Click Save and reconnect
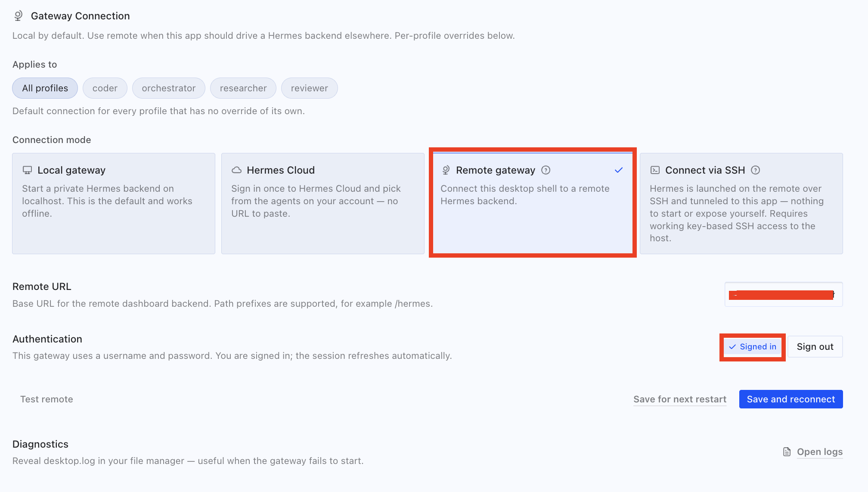 click(791, 399)
